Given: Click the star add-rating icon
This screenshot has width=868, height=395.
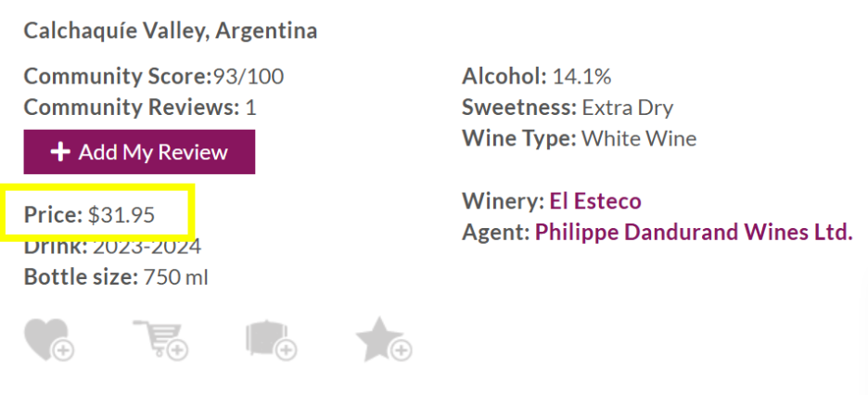Looking at the screenshot, I should [384, 339].
